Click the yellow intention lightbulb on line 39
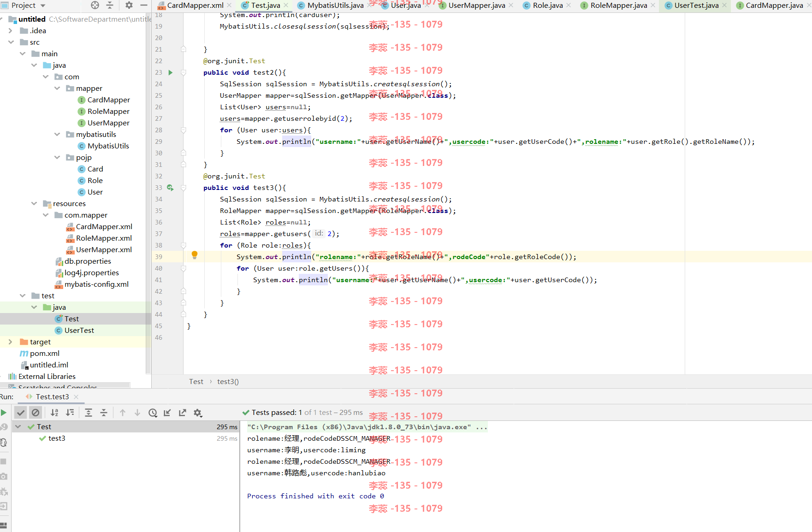812x532 pixels. coord(195,254)
